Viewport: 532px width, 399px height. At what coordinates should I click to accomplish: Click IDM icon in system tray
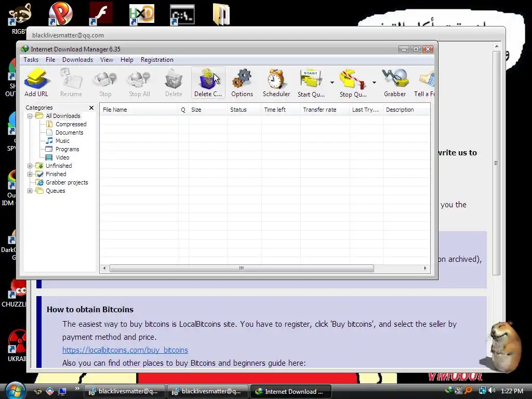449,391
